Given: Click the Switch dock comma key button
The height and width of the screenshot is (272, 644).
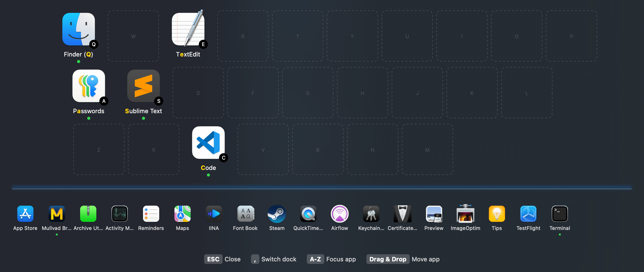Looking at the screenshot, I should 255,259.
